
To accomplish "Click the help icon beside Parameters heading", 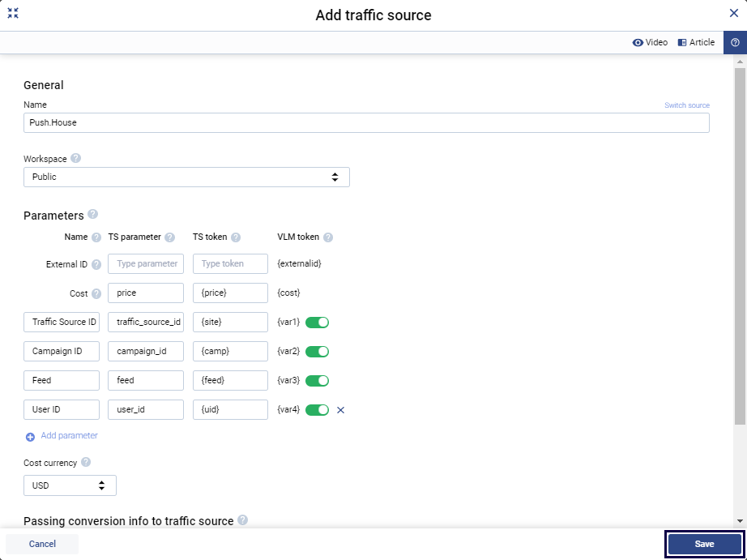I will (x=92, y=215).
